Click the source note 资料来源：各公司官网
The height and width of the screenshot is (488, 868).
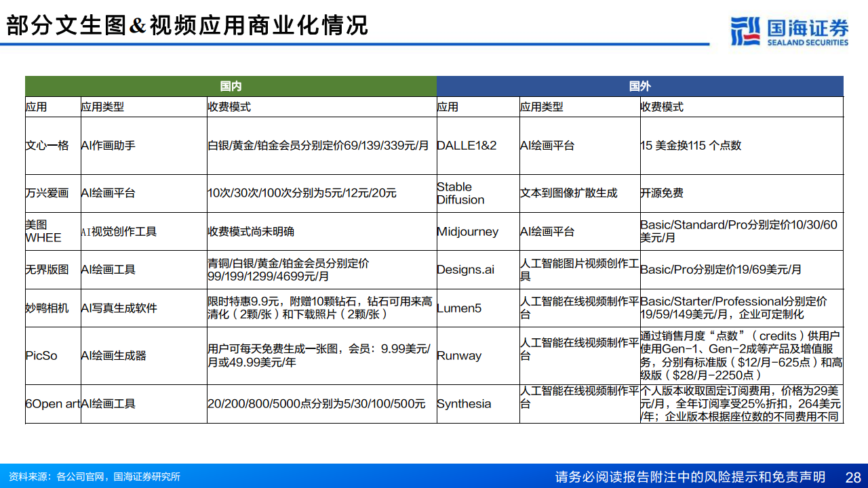coord(94,476)
